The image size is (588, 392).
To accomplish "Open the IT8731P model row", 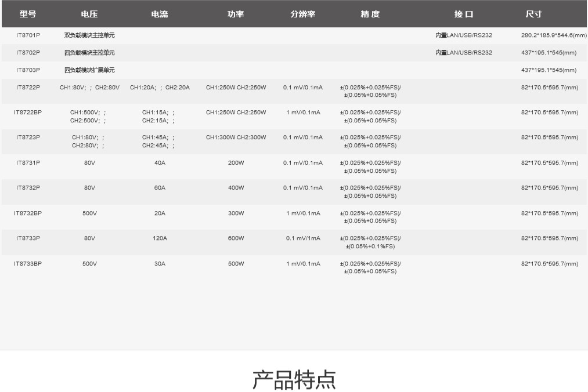I will pyautogui.click(x=28, y=163).
